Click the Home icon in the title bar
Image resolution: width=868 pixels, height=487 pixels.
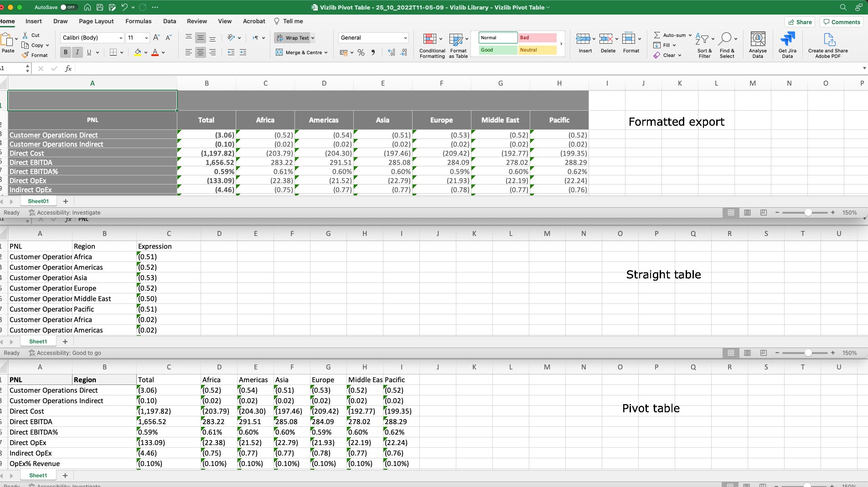88,7
